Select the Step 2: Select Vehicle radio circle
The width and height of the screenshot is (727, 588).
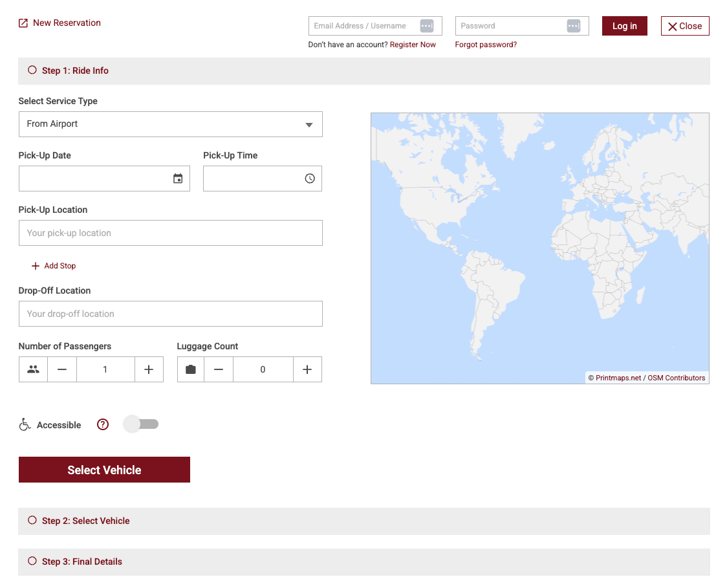(32, 520)
